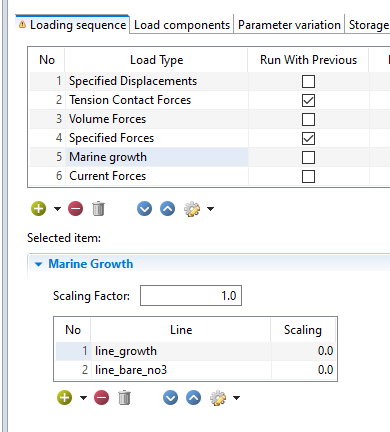Image resolution: width=390 pixels, height=432 pixels.
Task: Add a new line to Marine Growth table
Action: click(x=65, y=398)
